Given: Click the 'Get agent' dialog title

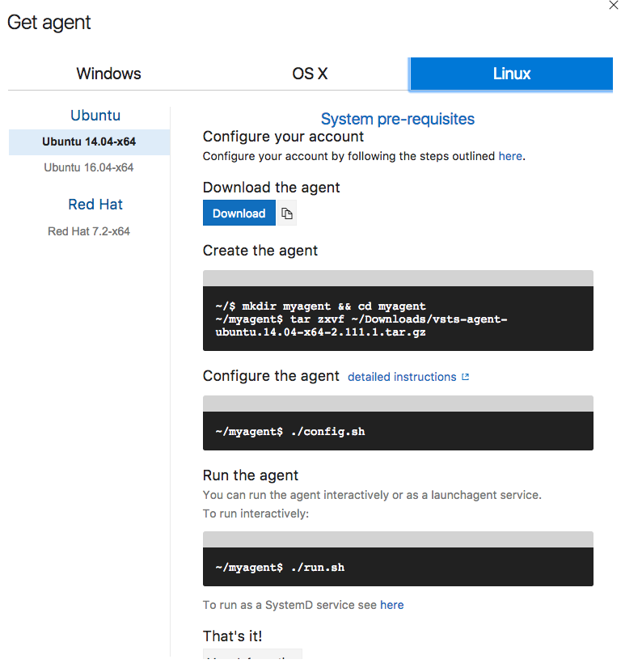Looking at the screenshot, I should coord(49,23).
